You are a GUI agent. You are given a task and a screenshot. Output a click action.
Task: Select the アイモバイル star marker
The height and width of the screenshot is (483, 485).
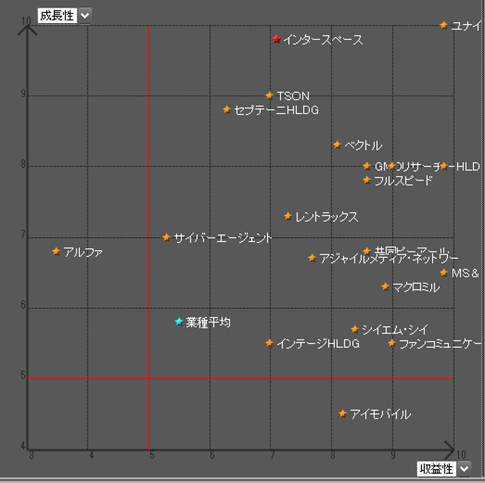click(x=343, y=414)
